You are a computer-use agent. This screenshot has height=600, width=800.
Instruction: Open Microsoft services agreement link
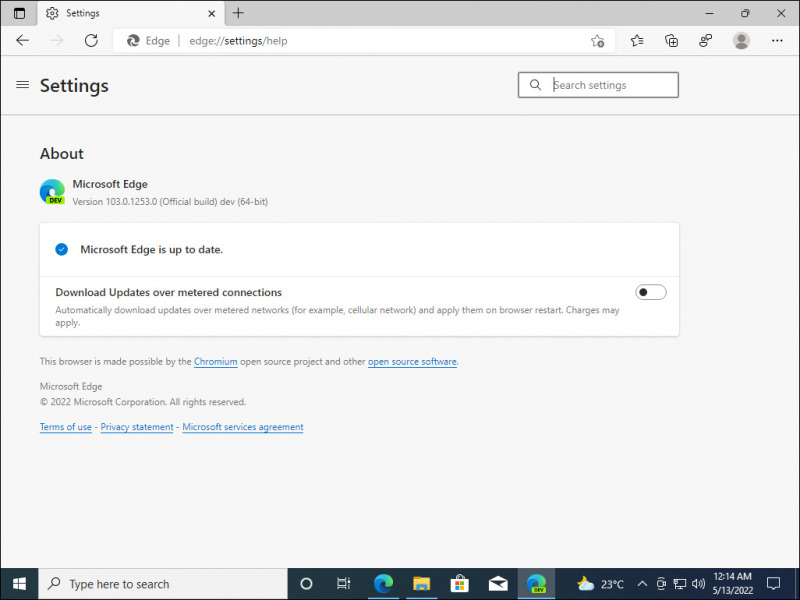(x=243, y=427)
